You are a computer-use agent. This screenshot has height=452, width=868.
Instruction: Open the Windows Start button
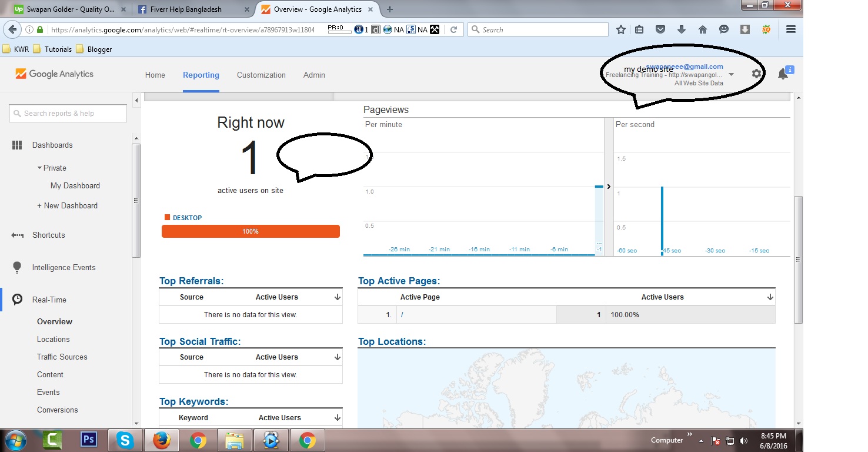coord(15,440)
